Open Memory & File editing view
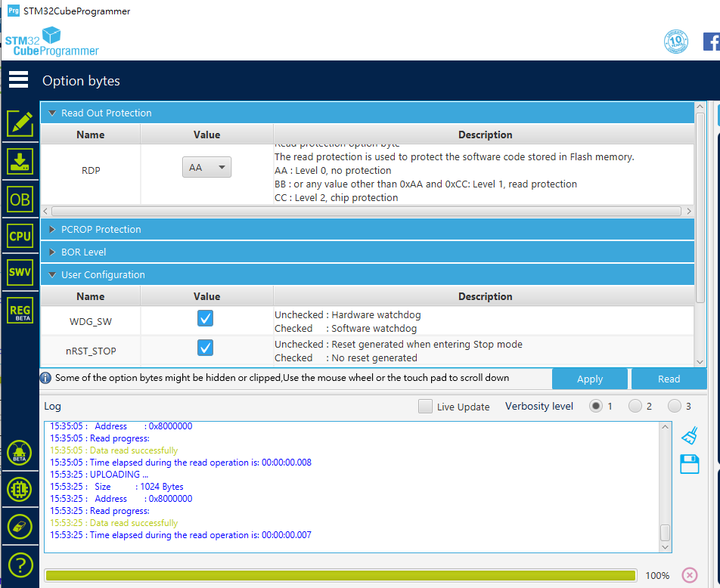Image resolution: width=720 pixels, height=588 pixels. [x=20, y=123]
